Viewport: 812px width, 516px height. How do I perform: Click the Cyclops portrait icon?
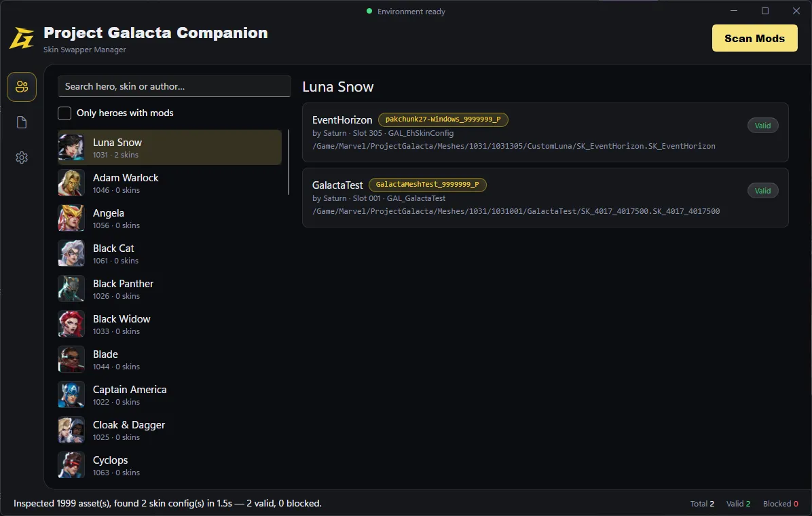tap(71, 464)
